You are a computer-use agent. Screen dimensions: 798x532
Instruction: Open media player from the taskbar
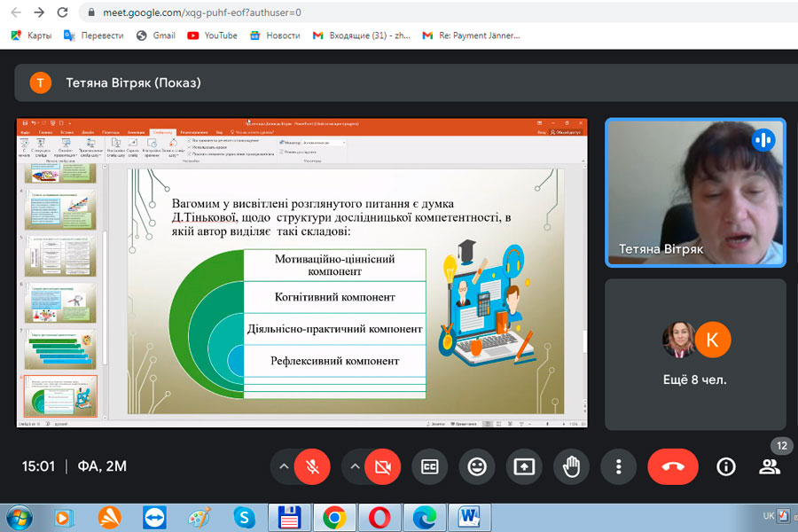tap(63, 518)
